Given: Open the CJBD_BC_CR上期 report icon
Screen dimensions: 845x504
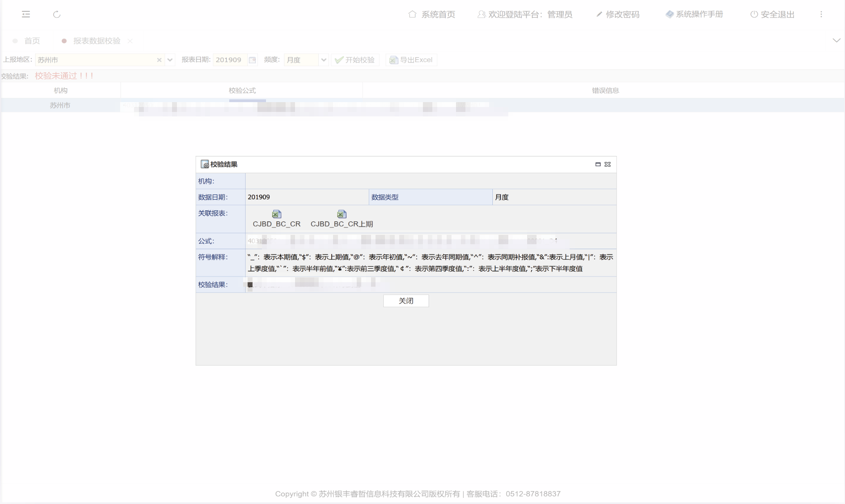Looking at the screenshot, I should tap(342, 214).
